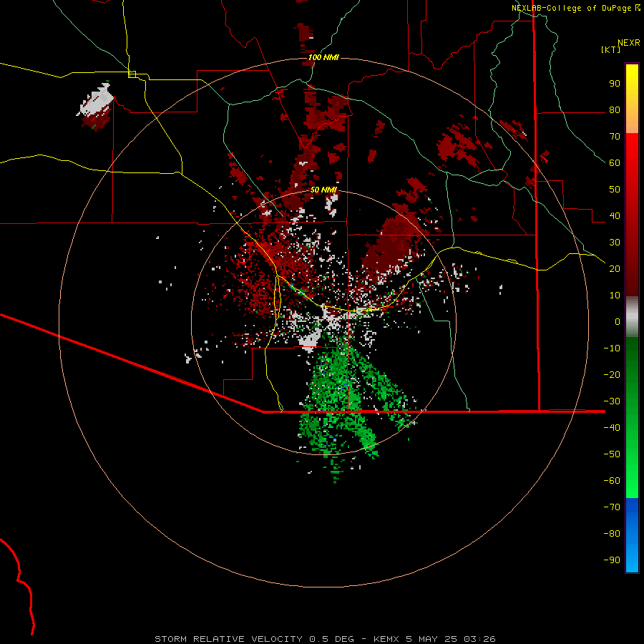Click the '40' value on the velocity scale
This screenshot has width=644, height=644.
[x=615, y=215]
